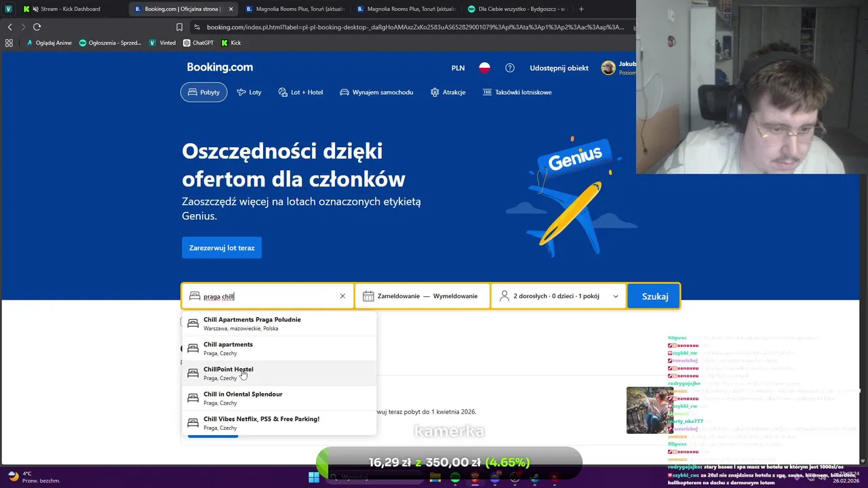Image resolution: width=868 pixels, height=488 pixels.
Task: Open the Windows Start button
Action: tap(314, 477)
